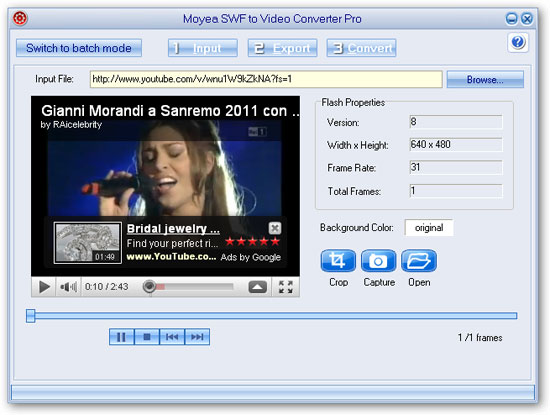
Task: Jump to the next frame
Action: 197,337
